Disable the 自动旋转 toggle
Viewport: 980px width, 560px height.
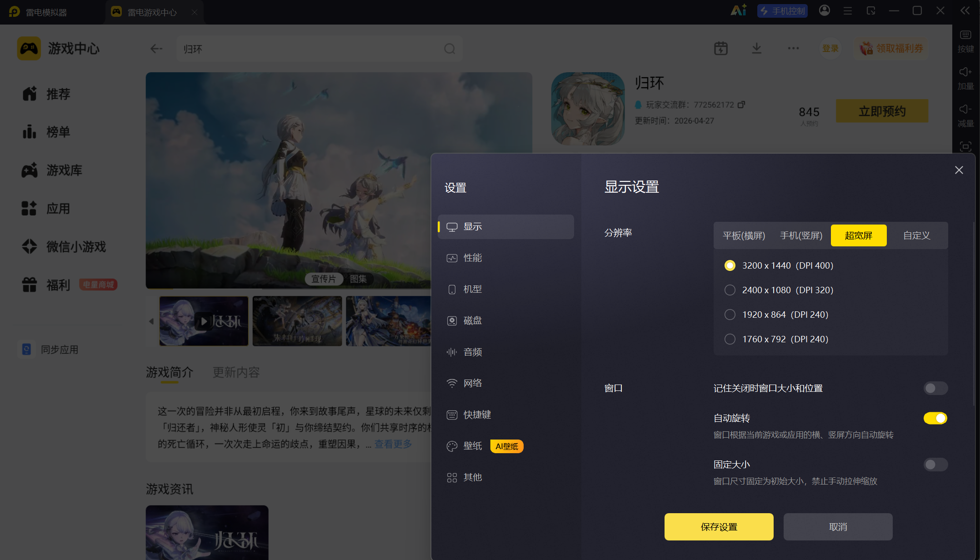(x=935, y=418)
